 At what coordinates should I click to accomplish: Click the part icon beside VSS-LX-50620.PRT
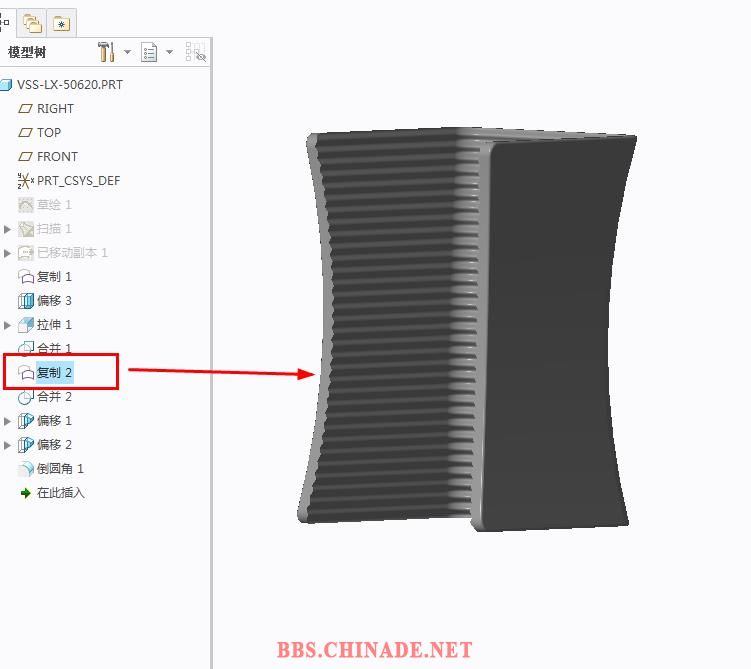tap(6, 85)
